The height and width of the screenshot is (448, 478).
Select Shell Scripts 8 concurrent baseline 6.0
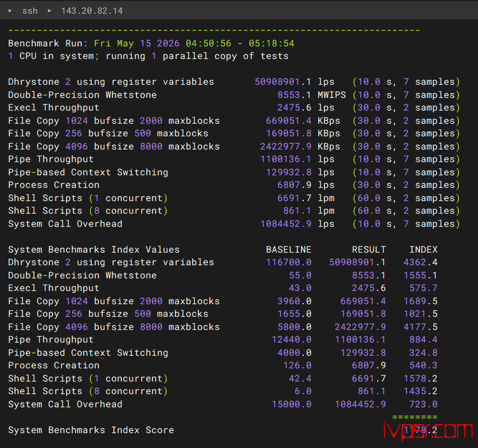click(x=303, y=391)
